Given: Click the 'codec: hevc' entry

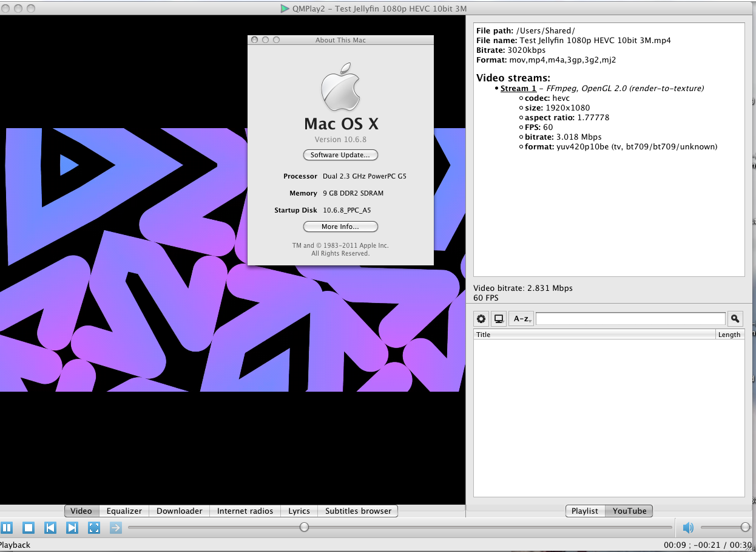Looking at the screenshot, I should click(x=547, y=98).
